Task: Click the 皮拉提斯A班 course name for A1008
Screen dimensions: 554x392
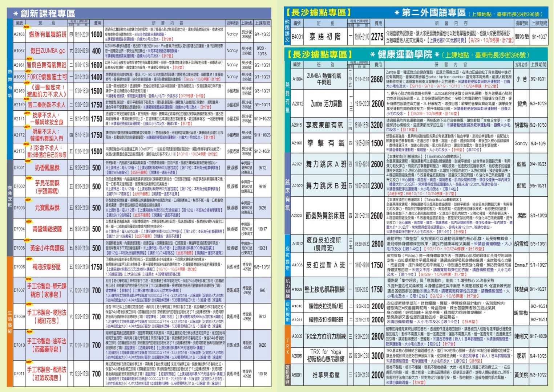Action: coord(325,265)
